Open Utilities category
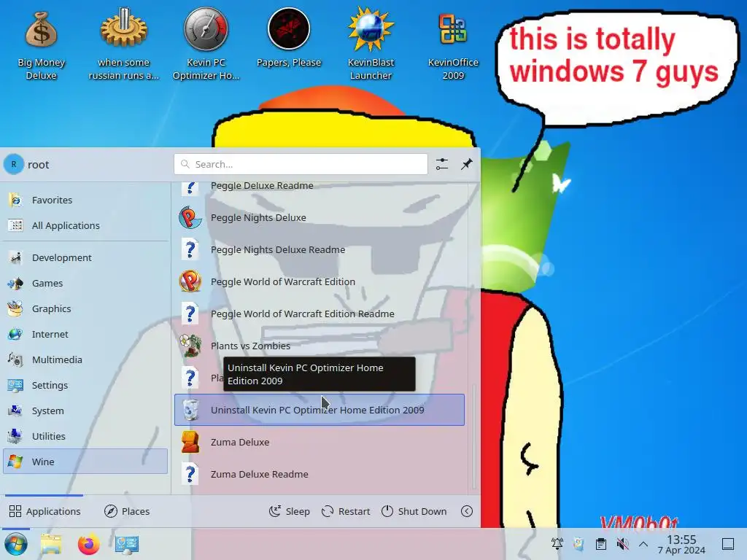The width and height of the screenshot is (747, 560). (x=85, y=436)
